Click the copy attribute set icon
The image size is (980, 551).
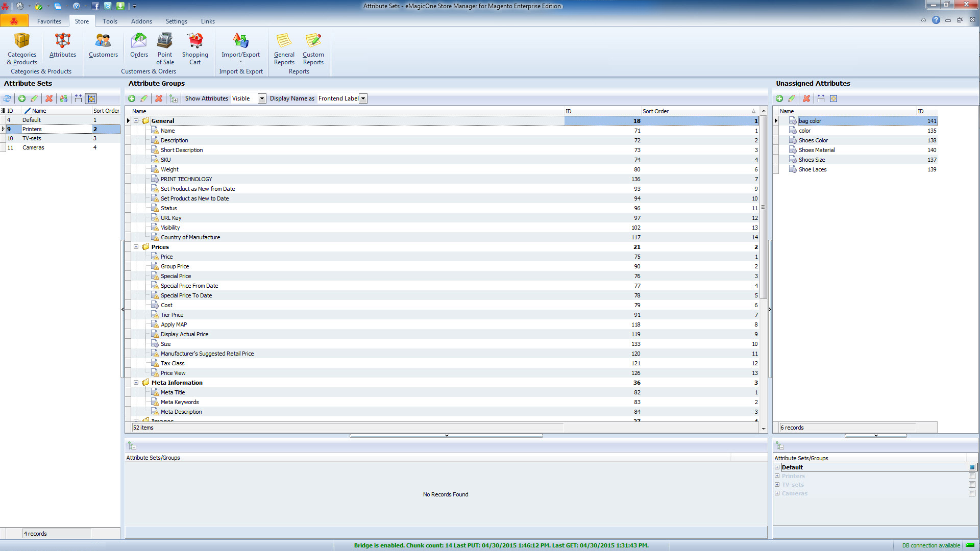click(64, 98)
